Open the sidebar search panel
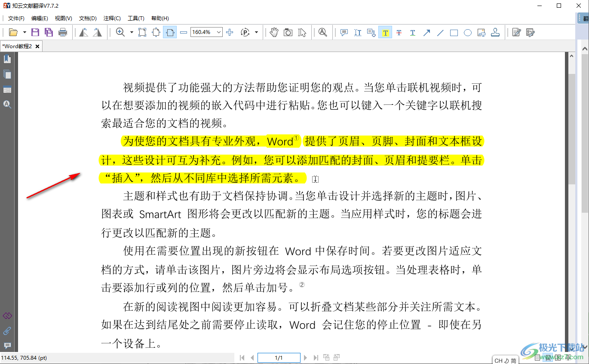 (x=7, y=104)
